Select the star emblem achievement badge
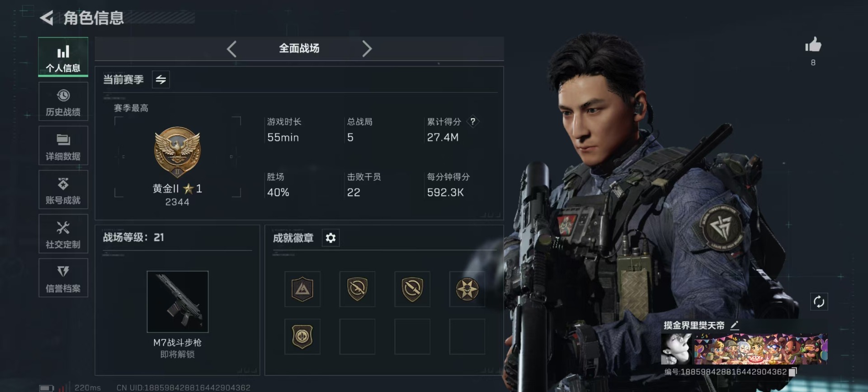The height and width of the screenshot is (392, 868). pyautogui.click(x=467, y=289)
